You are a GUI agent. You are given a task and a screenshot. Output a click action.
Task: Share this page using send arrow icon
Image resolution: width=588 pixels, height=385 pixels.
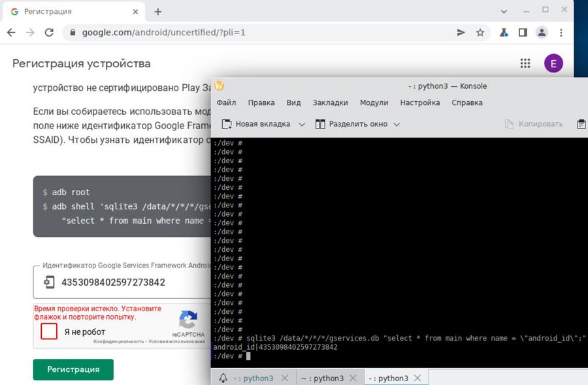click(x=461, y=33)
